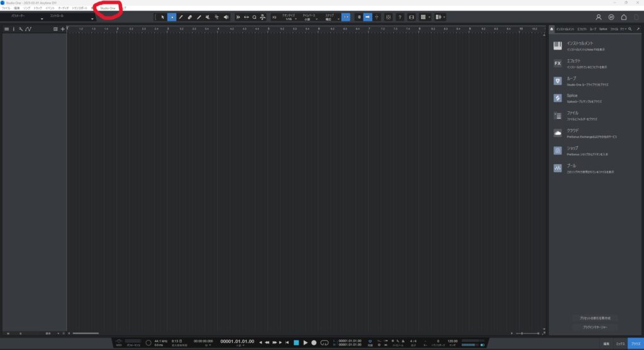644x350 pixels.
Task: Toggle autoscroll arrow button
Action: click(x=367, y=17)
